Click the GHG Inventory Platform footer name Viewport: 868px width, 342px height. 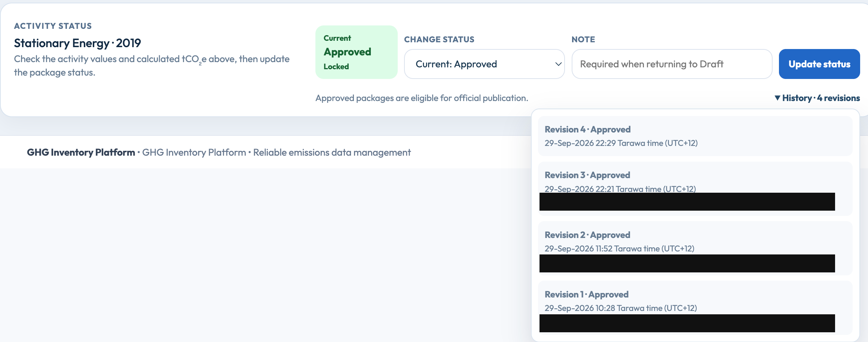tap(81, 152)
